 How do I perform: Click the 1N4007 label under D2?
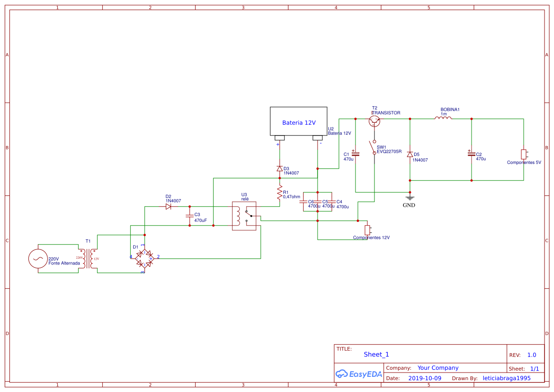tap(173, 201)
